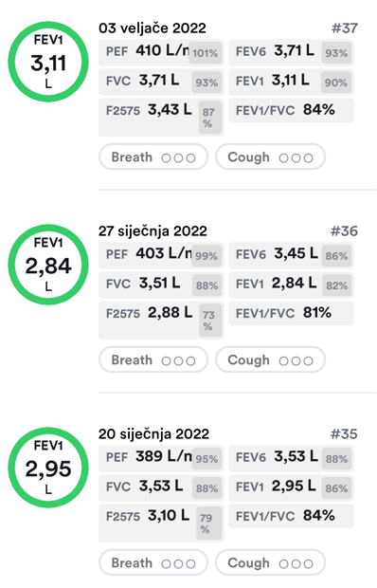Image resolution: width=377 pixels, height=588 pixels.
Task: Click the FEV1 2,95 L circle indicator
Action: 48,468
